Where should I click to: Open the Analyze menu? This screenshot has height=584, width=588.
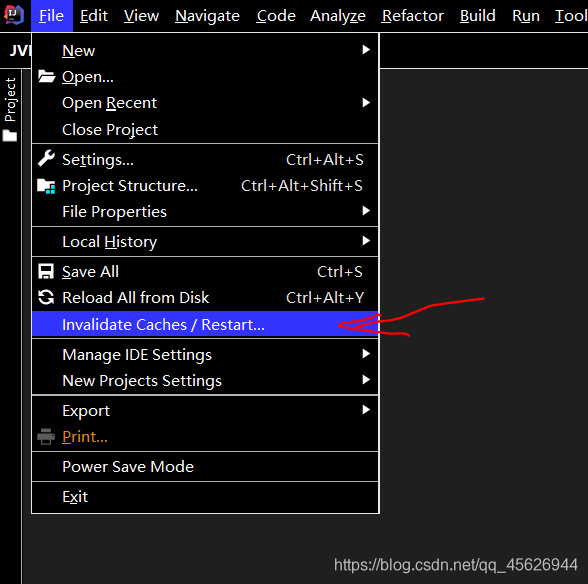tap(338, 16)
